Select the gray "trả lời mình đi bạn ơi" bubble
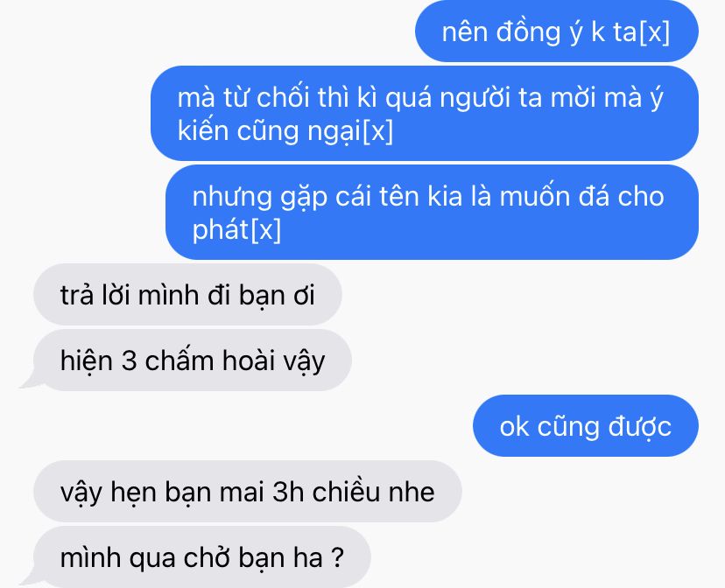The image size is (725, 588). (x=187, y=294)
